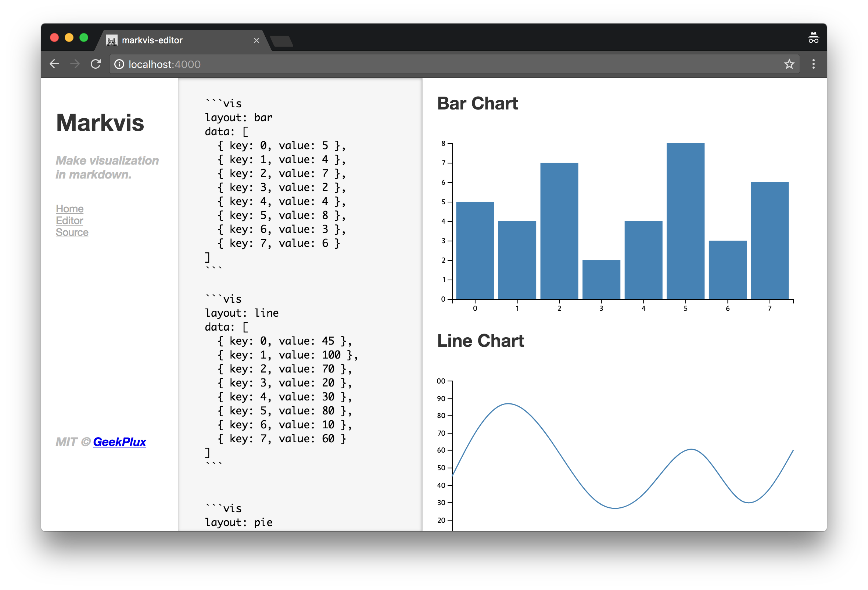Reload the localhost page
Viewport: 868px width, 590px height.
[96, 64]
